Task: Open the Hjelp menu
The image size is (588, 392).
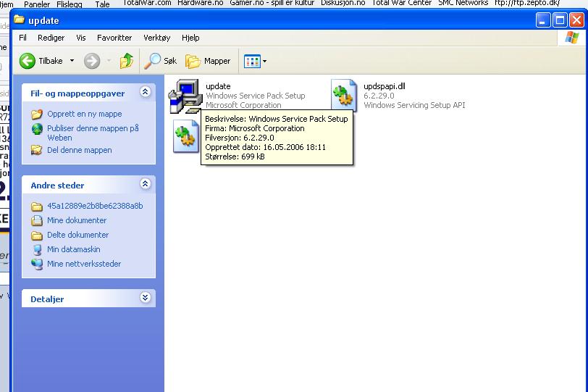Action: [x=190, y=38]
